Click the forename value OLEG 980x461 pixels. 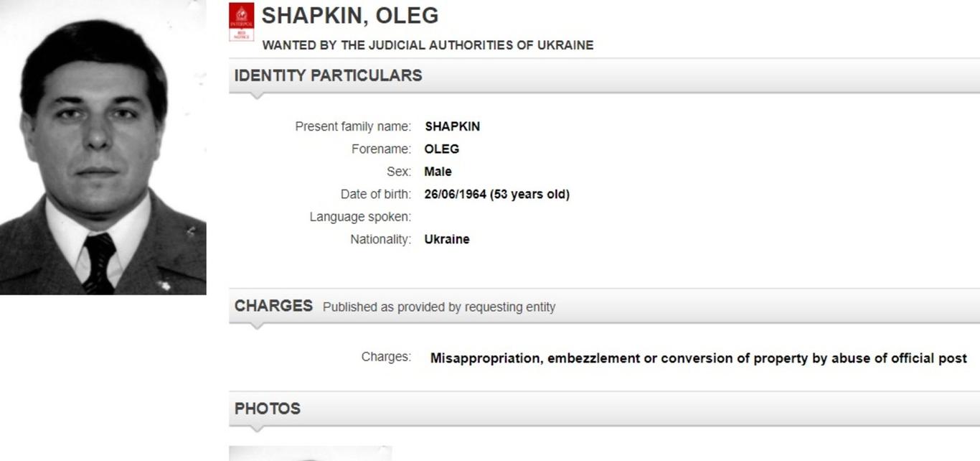(x=441, y=149)
